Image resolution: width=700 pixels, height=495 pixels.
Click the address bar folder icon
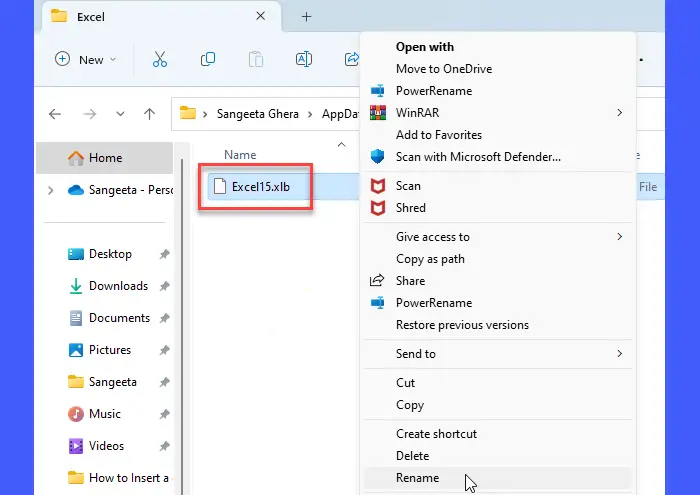(x=188, y=113)
